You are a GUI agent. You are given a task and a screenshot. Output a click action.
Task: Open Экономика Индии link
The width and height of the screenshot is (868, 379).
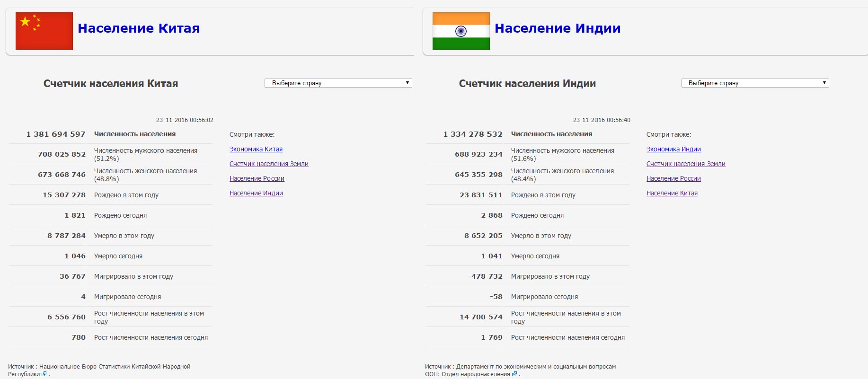pyautogui.click(x=673, y=149)
